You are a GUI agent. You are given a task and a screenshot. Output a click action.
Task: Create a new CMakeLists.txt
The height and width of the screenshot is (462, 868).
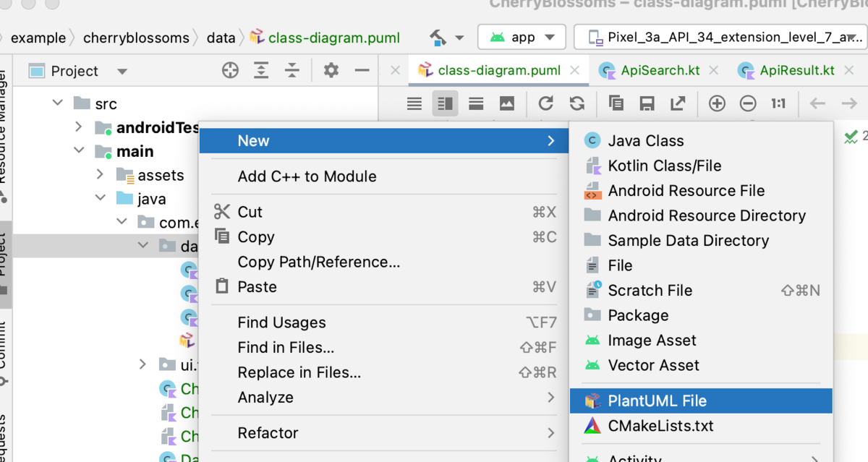pyautogui.click(x=701, y=426)
